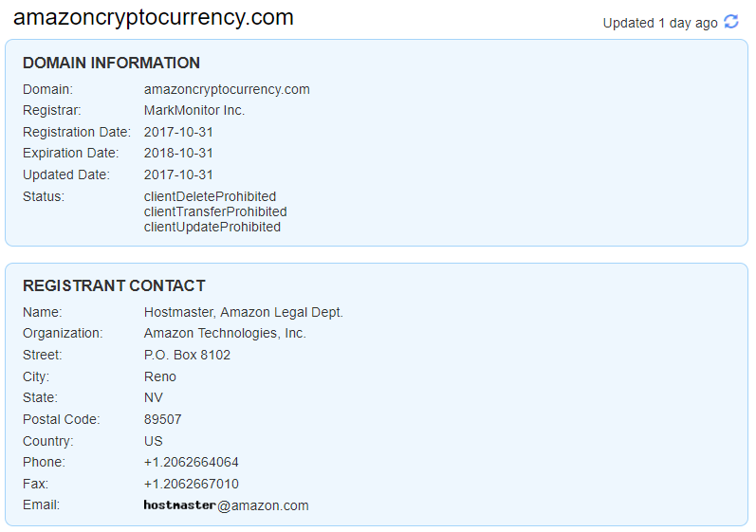The height and width of the screenshot is (532, 756).
Task: Click the amazoncryptocurrency.com page heading
Action: click(154, 17)
